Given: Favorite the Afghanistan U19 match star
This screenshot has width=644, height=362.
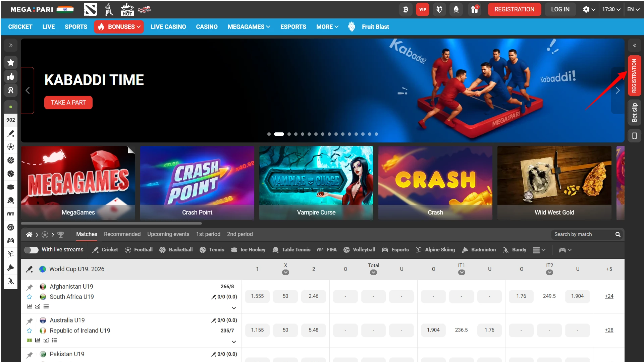Looking at the screenshot, I should pyautogui.click(x=30, y=297).
